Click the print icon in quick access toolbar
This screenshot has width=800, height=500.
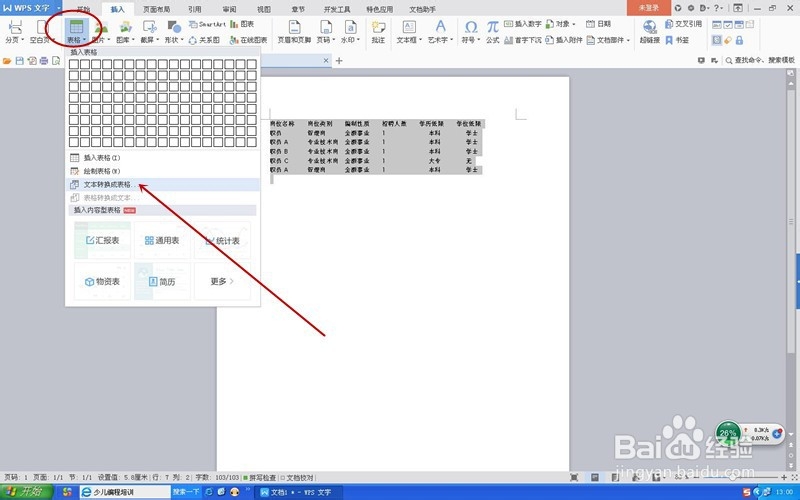43,61
